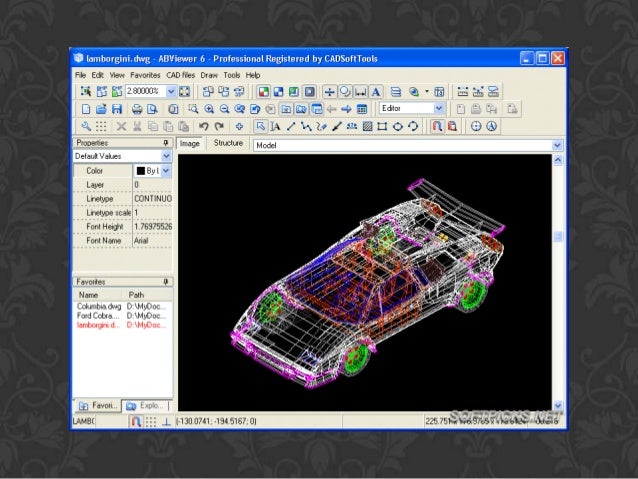Viewport: 638px width, 479px height.
Task: Select the hatch pattern tool
Action: coord(367,126)
